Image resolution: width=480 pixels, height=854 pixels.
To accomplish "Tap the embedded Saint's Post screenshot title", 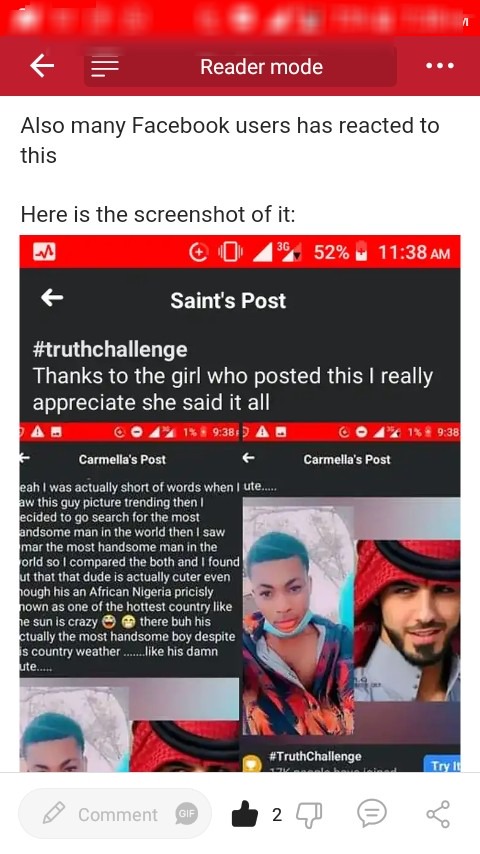I will click(x=228, y=301).
